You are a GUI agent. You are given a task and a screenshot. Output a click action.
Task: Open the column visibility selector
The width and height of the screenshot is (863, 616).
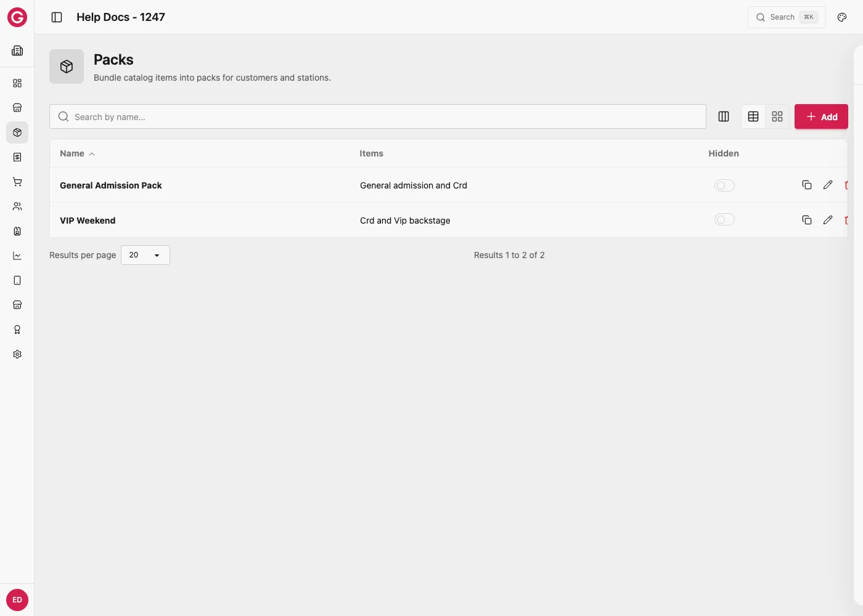click(724, 116)
